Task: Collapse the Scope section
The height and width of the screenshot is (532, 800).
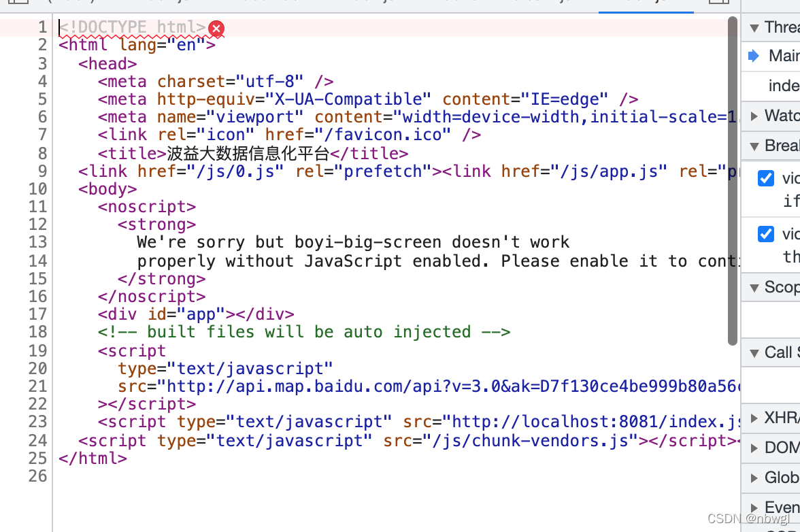Action: (x=754, y=288)
